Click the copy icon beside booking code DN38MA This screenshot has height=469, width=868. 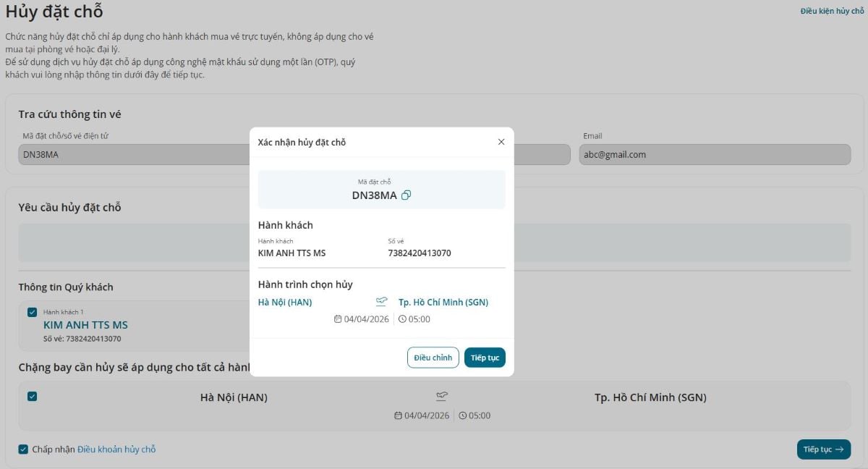(x=406, y=195)
